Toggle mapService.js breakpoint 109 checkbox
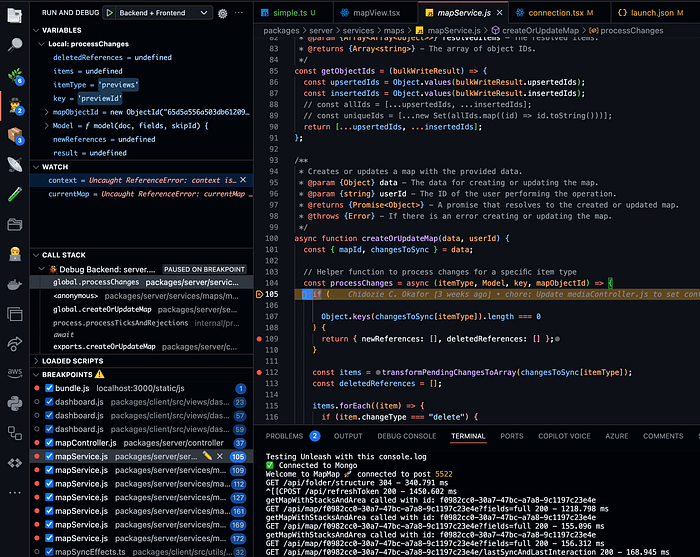700x557 pixels. (x=49, y=470)
